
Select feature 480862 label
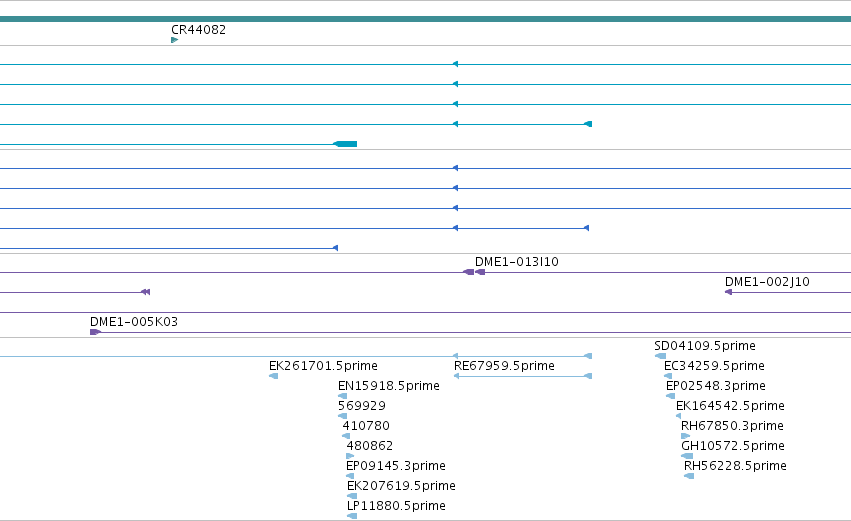(x=370, y=446)
